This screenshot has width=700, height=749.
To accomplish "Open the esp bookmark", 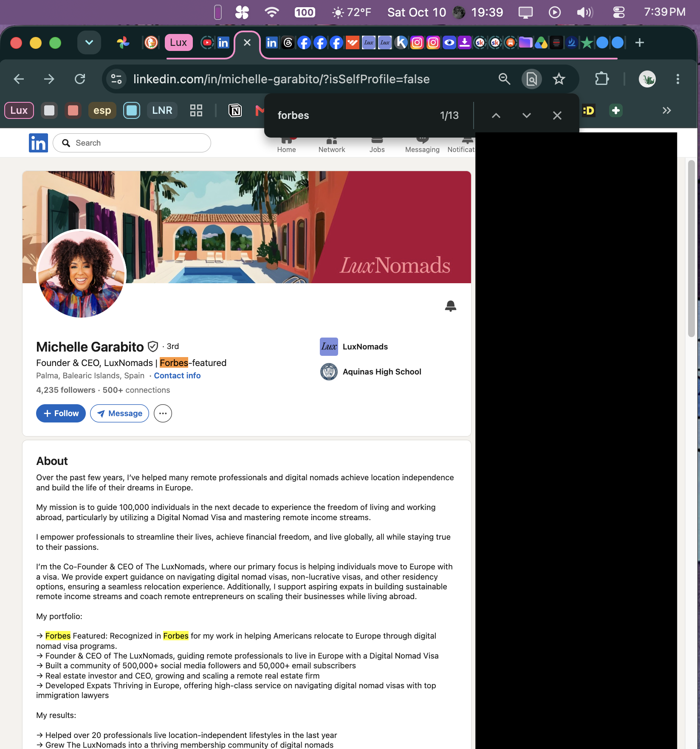I will coord(102,110).
